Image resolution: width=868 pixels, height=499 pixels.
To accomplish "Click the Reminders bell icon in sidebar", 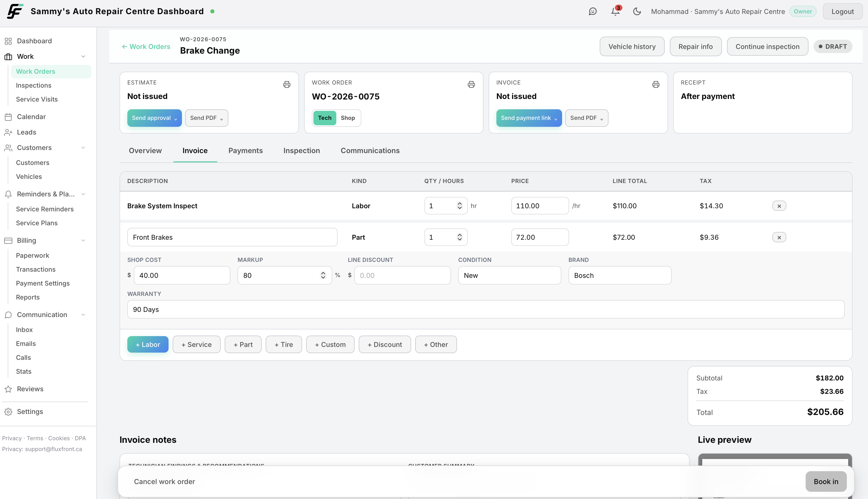I will [x=8, y=194].
